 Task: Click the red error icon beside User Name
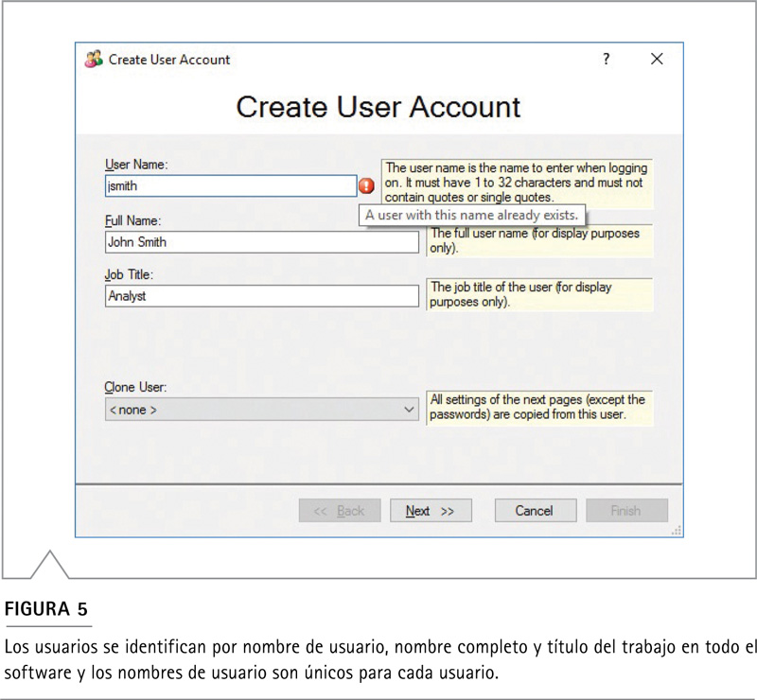pos(366,185)
